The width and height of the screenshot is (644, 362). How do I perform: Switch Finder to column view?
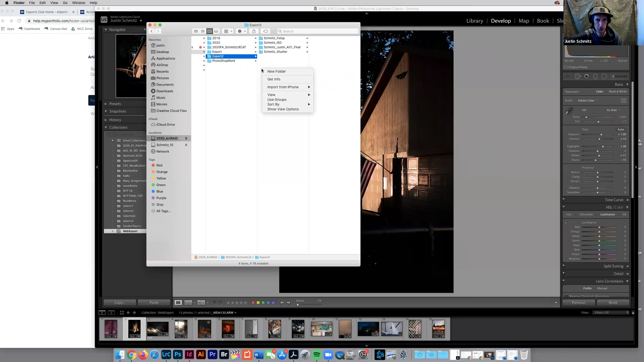[x=209, y=31]
